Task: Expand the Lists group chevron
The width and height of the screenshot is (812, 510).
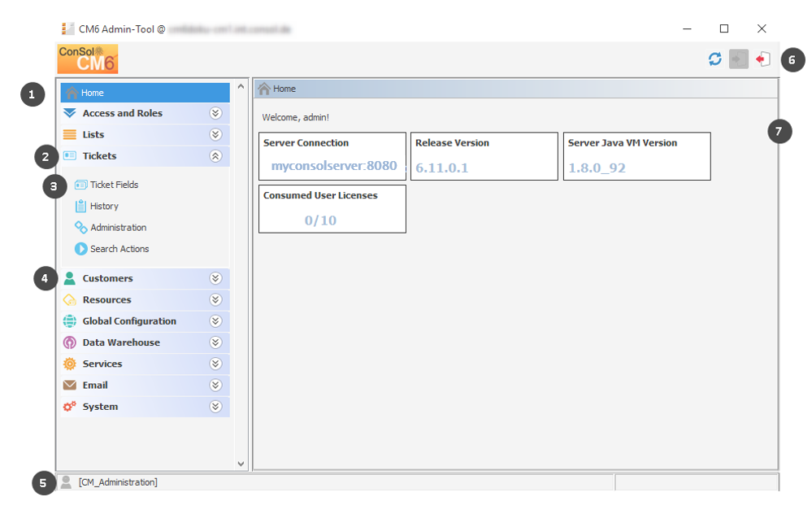Action: click(215, 135)
